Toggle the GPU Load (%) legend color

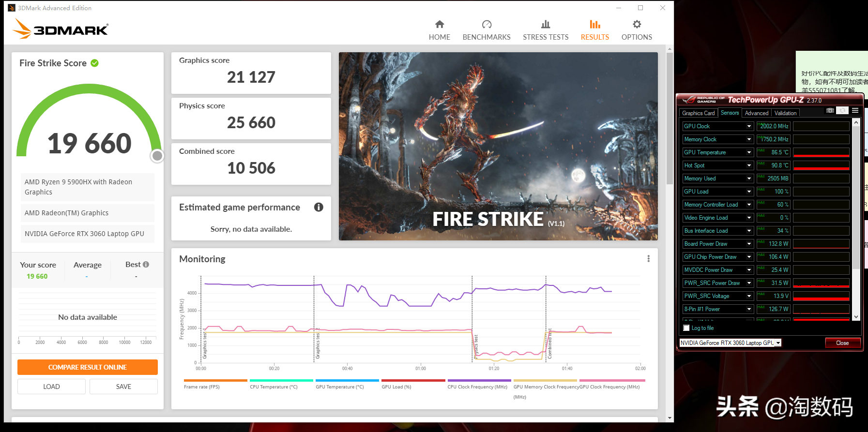(413, 381)
